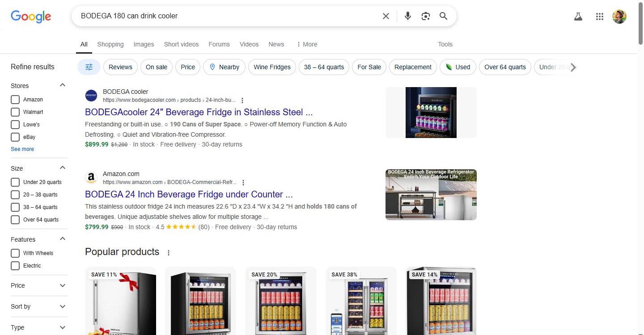The image size is (644, 335).
Task: Clear the search box with X icon
Action: [386, 16]
